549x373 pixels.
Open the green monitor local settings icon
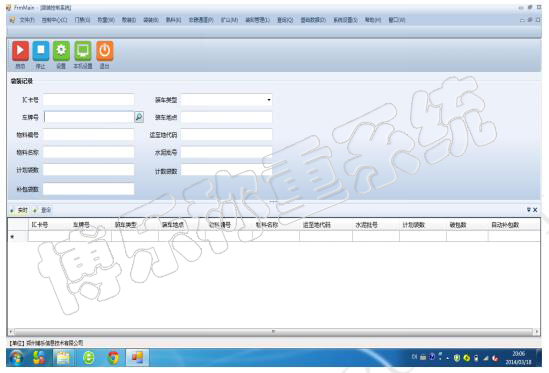coord(83,51)
